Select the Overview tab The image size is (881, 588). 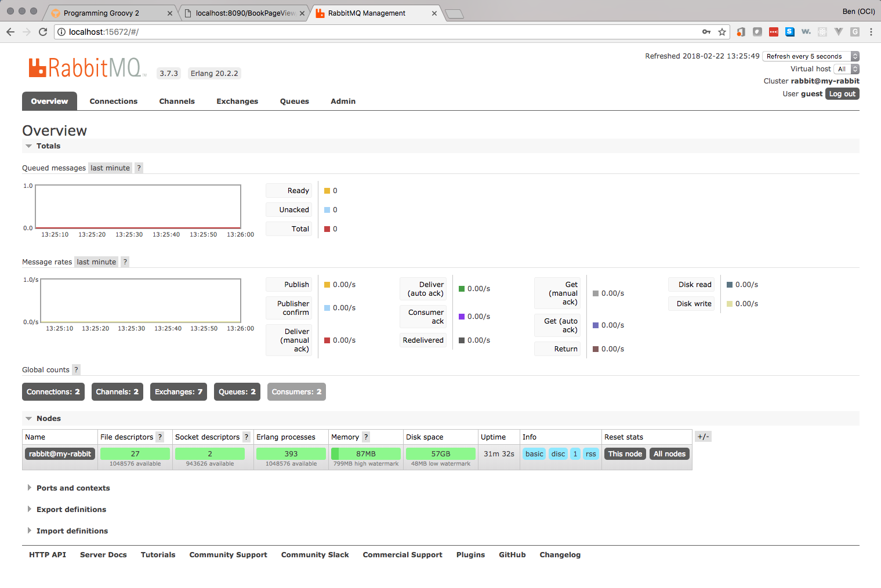49,101
